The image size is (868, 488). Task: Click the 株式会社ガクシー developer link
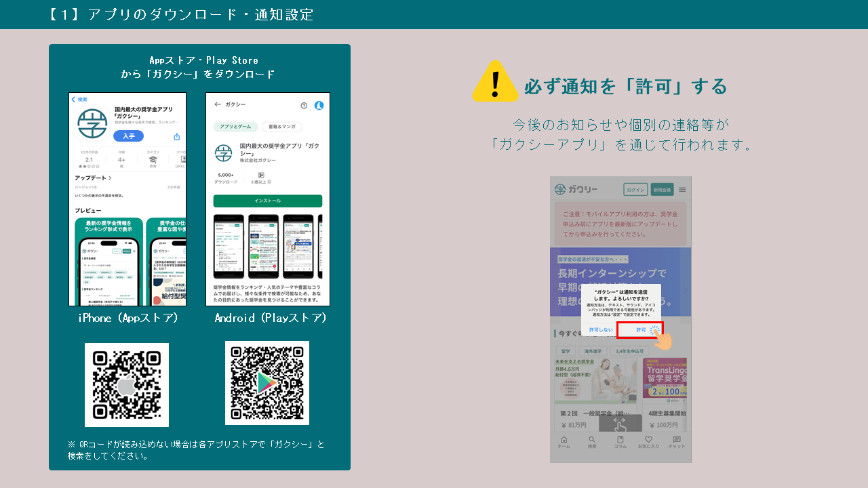tap(258, 160)
